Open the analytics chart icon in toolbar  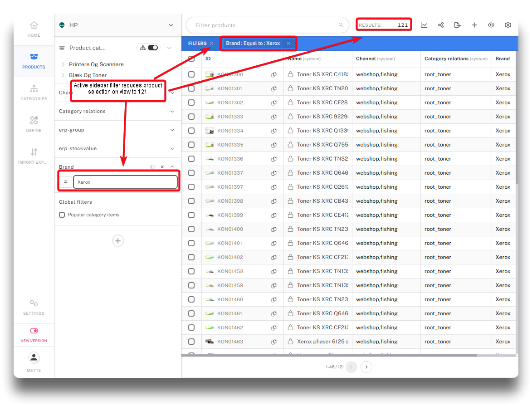tap(424, 25)
